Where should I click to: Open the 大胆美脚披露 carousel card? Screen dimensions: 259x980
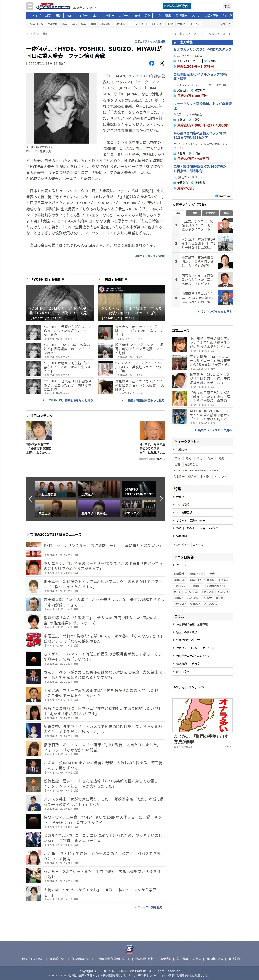tap(56, 489)
